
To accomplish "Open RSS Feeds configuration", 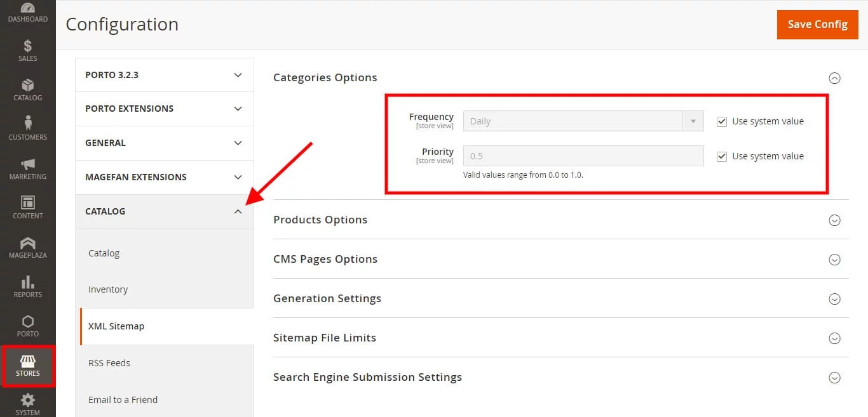I will pyautogui.click(x=109, y=362).
